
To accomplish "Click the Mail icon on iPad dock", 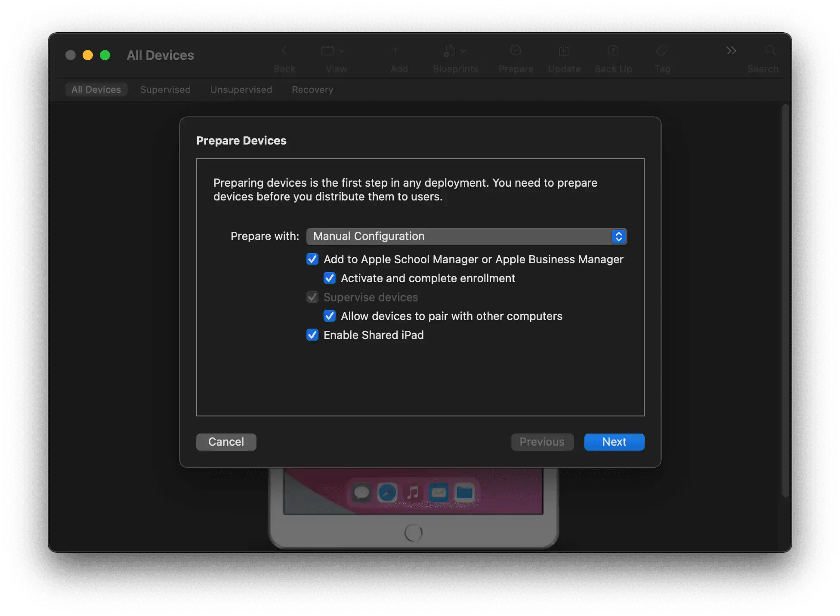I will (439, 493).
